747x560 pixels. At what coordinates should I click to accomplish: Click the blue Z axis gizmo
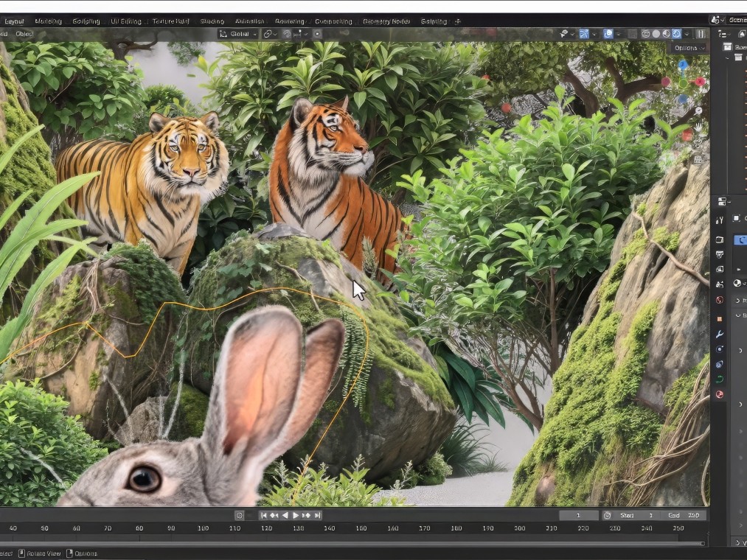(x=683, y=65)
